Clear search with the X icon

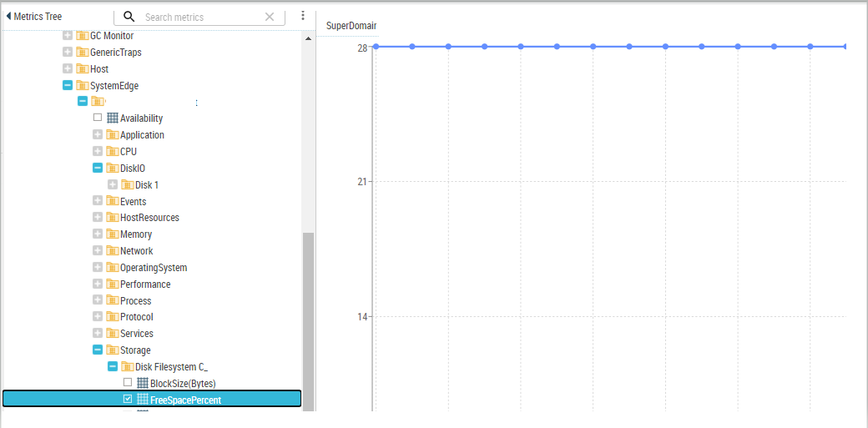[x=270, y=17]
